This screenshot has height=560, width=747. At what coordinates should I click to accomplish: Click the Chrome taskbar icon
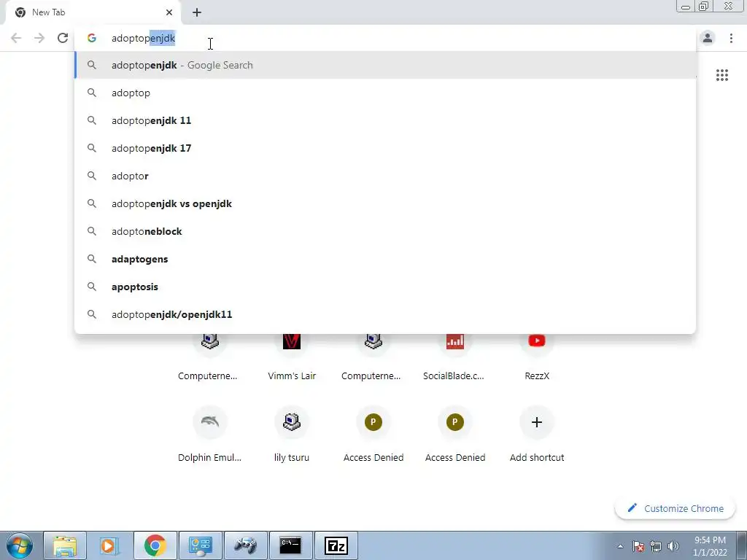[x=155, y=545]
